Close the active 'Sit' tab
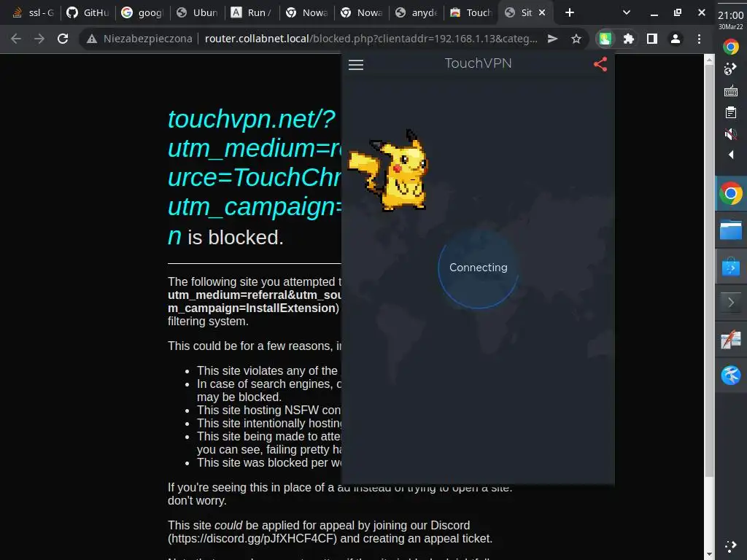This screenshot has height=560, width=747. [542, 12]
